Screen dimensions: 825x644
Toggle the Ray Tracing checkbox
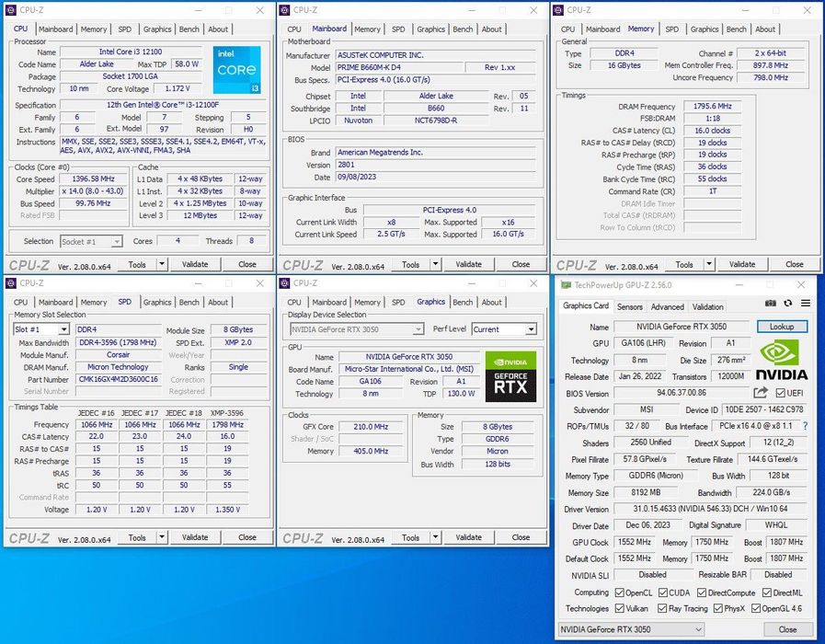(662, 608)
